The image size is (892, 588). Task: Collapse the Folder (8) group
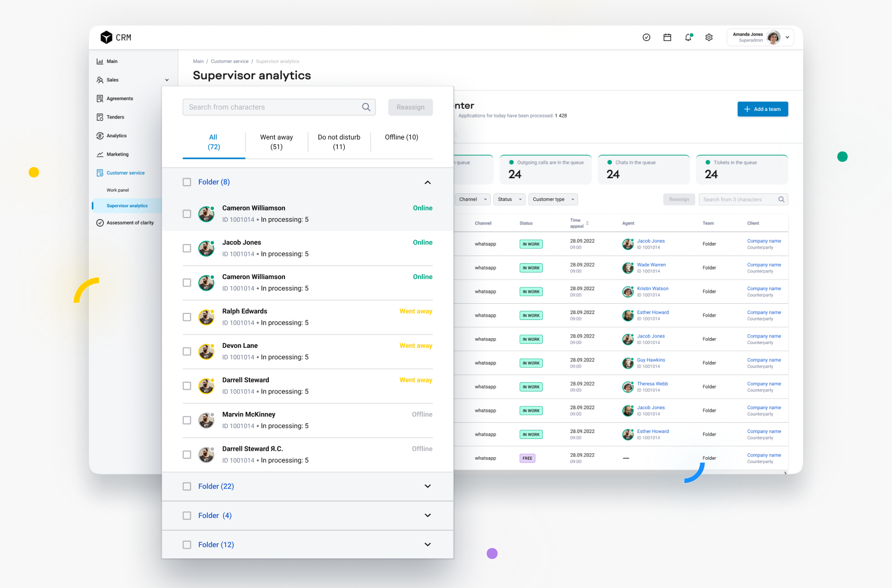click(x=428, y=183)
